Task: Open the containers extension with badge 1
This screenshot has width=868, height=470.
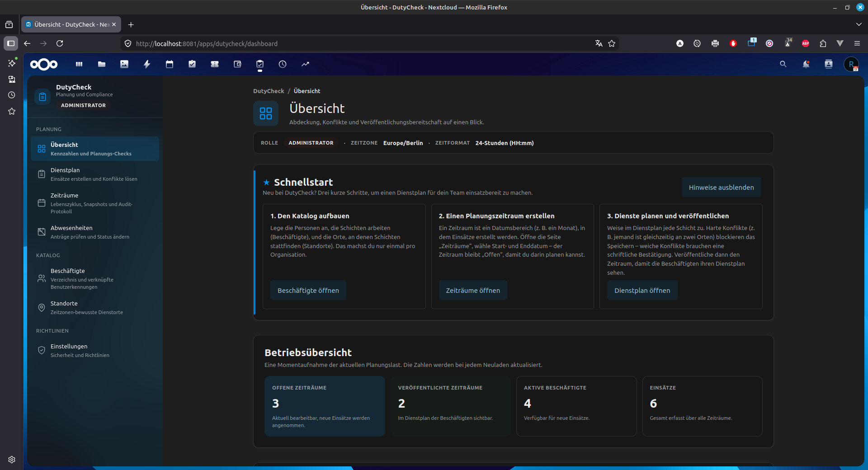Action: click(x=751, y=43)
